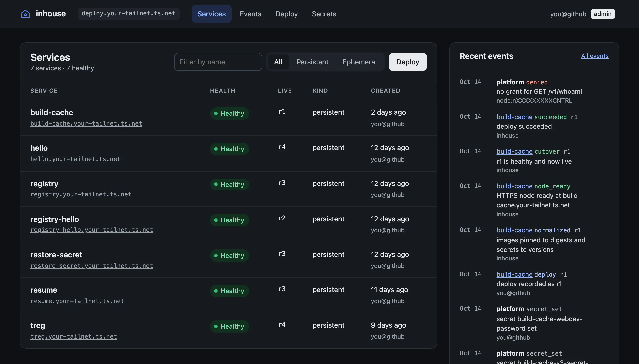Click 11 days ago for resume
639x364 pixels.
coord(389,290)
